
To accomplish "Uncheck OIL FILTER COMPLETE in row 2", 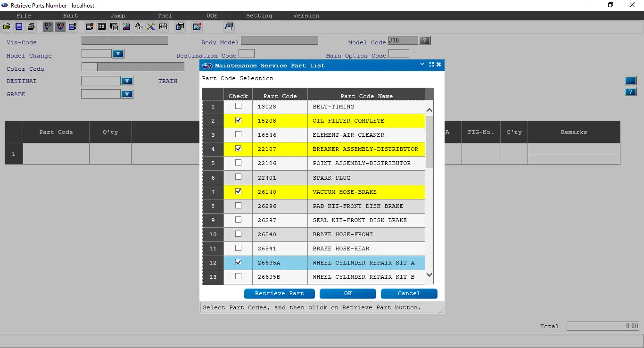I will 238,121.
